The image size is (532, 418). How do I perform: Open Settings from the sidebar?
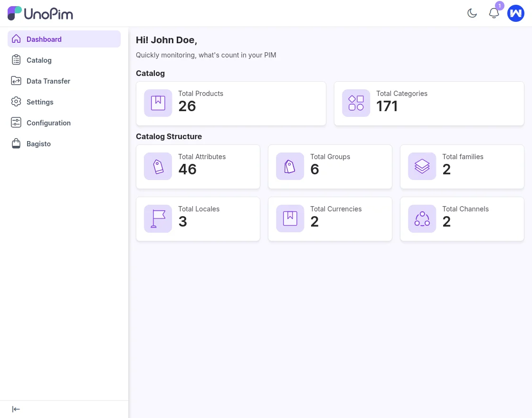40,102
